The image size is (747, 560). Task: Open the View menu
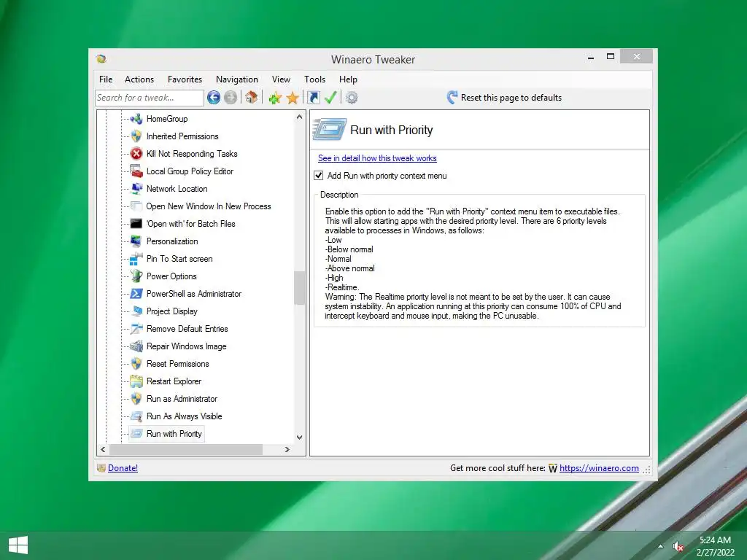coord(281,79)
